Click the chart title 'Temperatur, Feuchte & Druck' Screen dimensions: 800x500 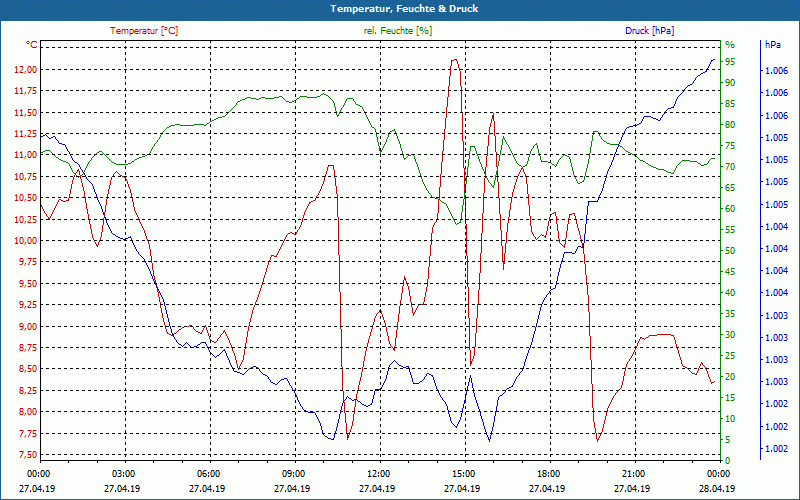pyautogui.click(x=404, y=9)
